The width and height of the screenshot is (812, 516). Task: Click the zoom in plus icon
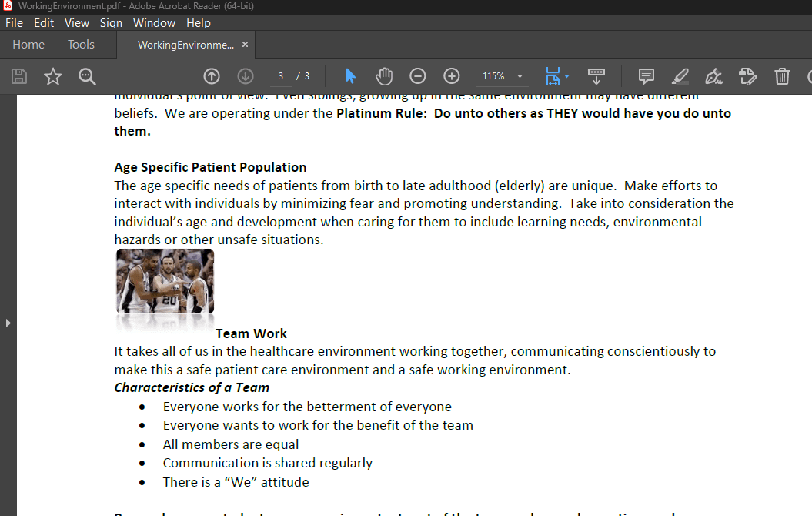(x=452, y=76)
